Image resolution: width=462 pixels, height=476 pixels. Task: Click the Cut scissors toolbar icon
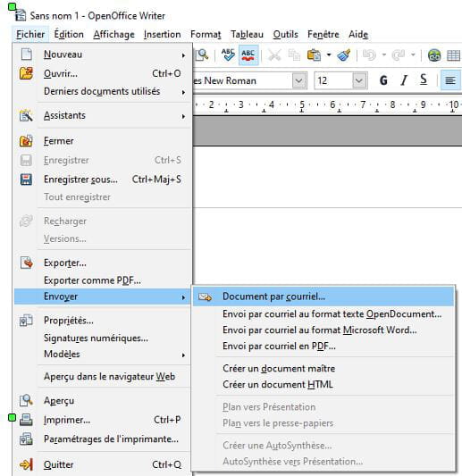tap(274, 55)
